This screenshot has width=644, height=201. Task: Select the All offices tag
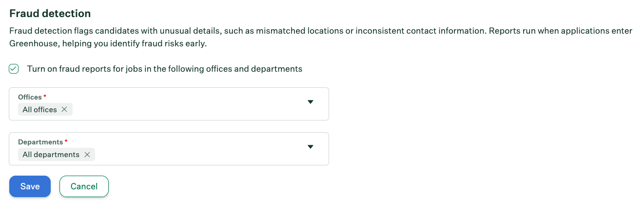click(39, 110)
